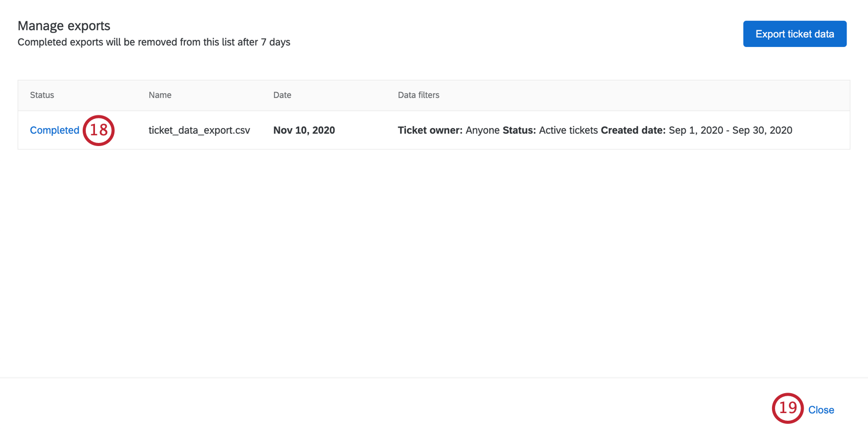The image size is (868, 433).
Task: Click the Export ticket data button
Action: point(794,34)
